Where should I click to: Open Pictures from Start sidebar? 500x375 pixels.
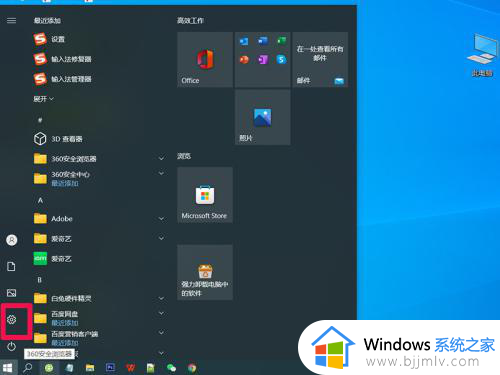click(x=11, y=293)
